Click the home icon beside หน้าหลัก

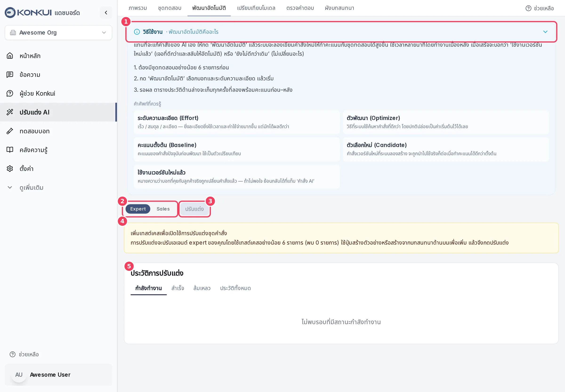point(10,56)
